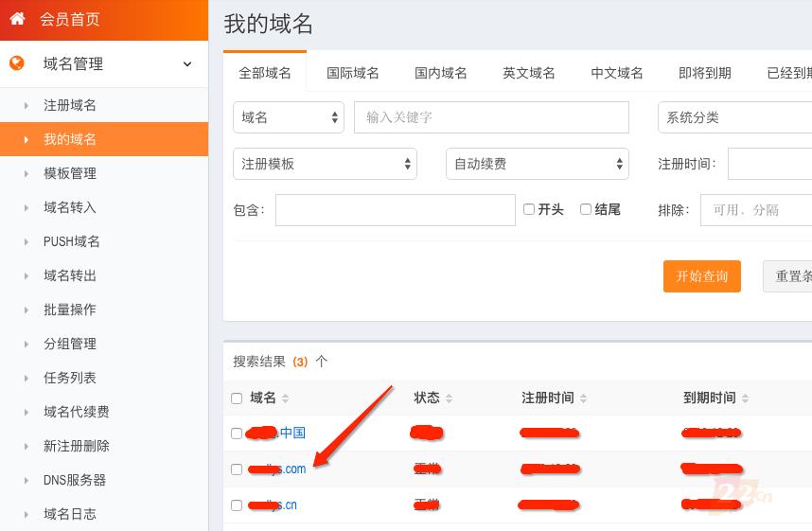Open the 域名 search type dropdown

click(289, 117)
